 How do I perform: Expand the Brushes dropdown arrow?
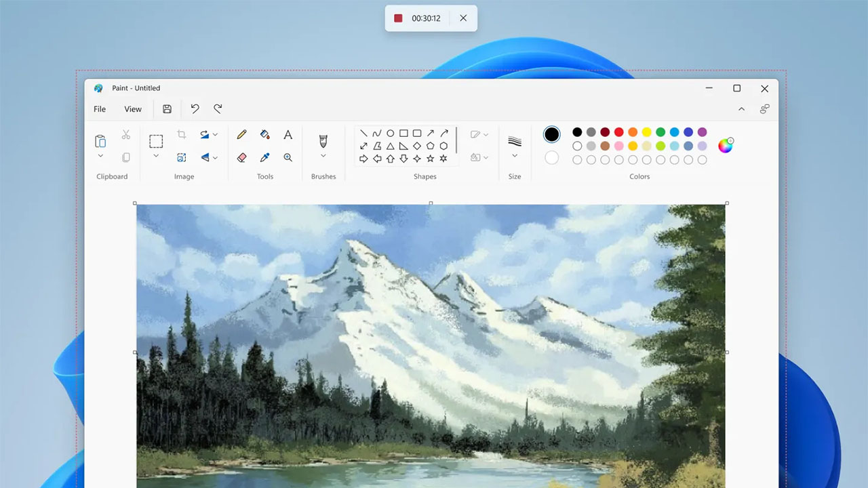pyautogui.click(x=323, y=156)
